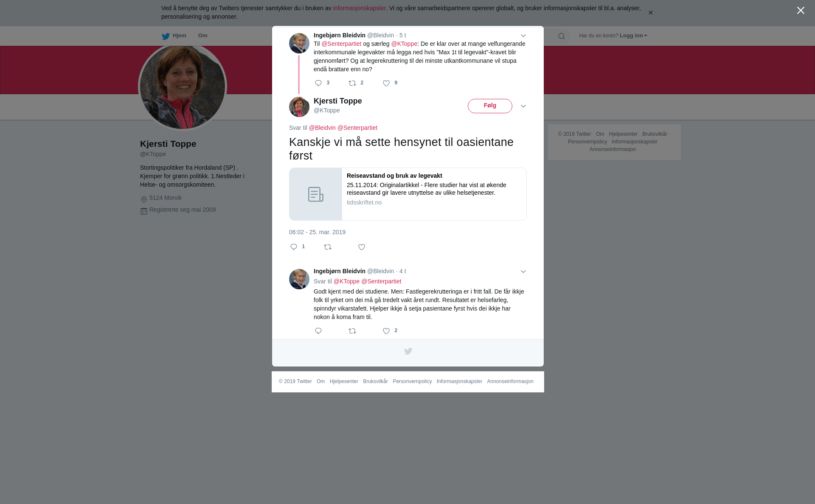Like the main Kjersti Toppe tweet
This screenshot has width=815, height=504.
362,247
